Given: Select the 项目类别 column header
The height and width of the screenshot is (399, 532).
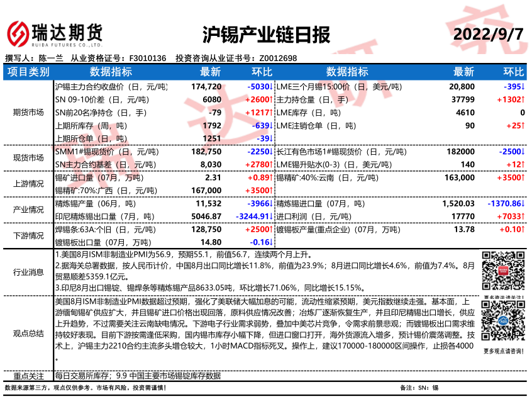Looking at the screenshot, I should coord(28,72).
